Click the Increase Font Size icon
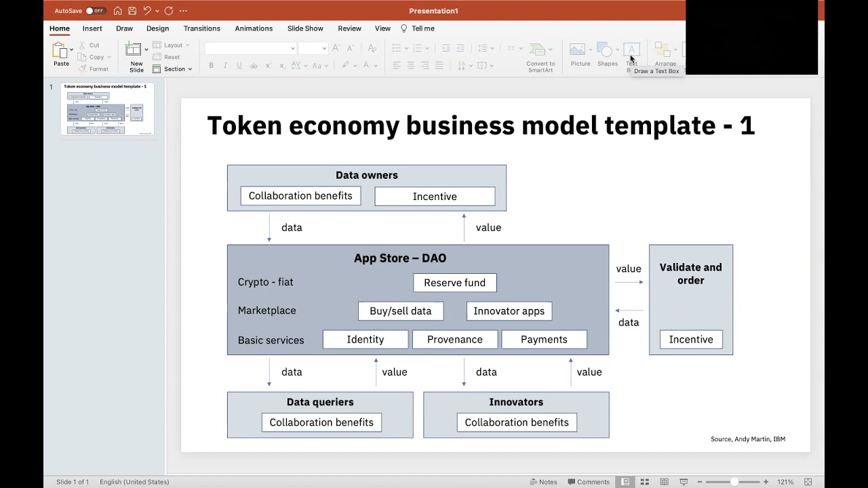Image resolution: width=868 pixels, height=488 pixels. pyautogui.click(x=336, y=48)
